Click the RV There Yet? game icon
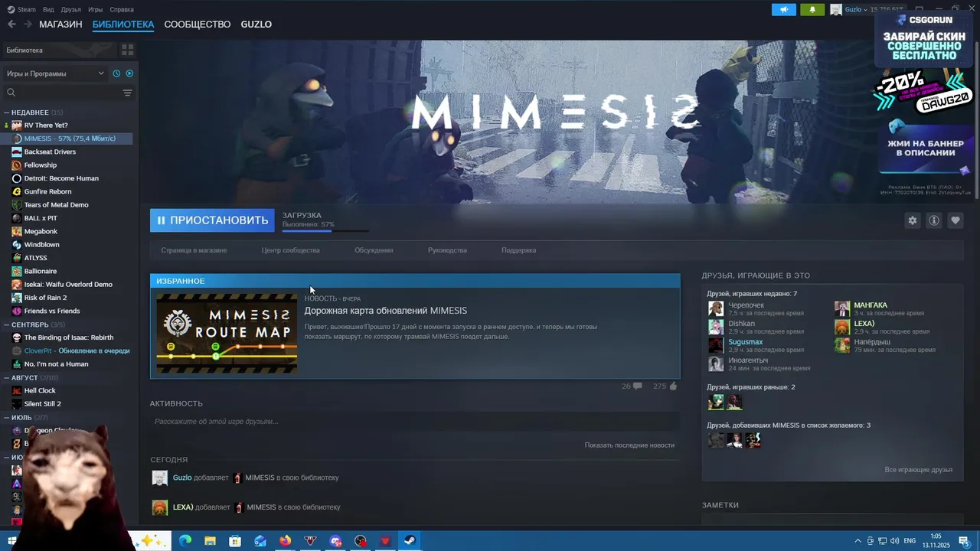The image size is (980, 551). [x=17, y=126]
